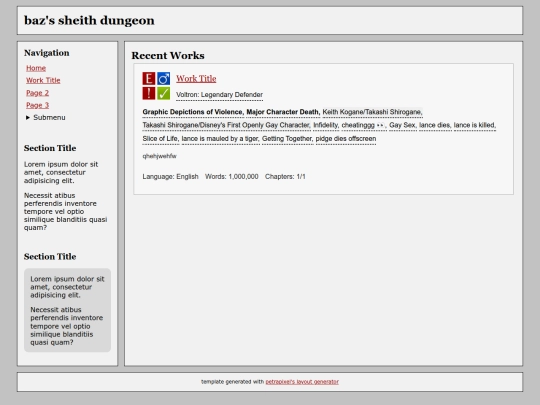The height and width of the screenshot is (405, 540).
Task: Click the gray rounded Lorem ipsum box
Action: click(x=68, y=310)
